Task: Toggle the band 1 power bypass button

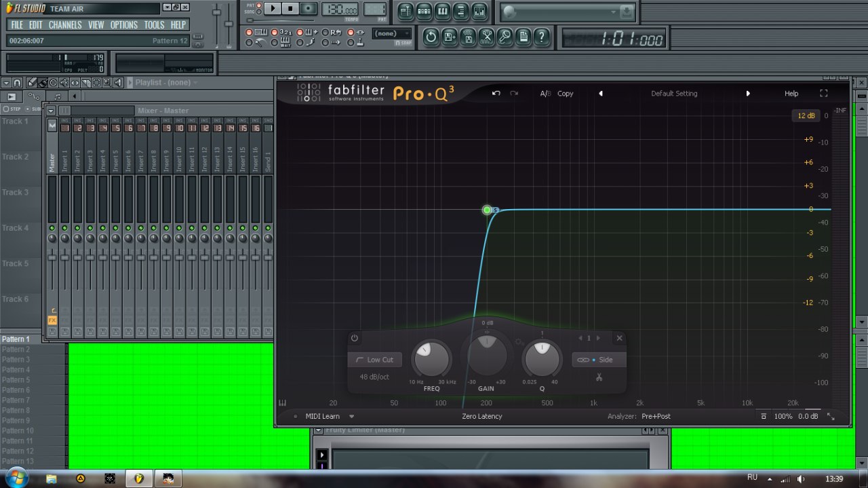Action: 354,338
